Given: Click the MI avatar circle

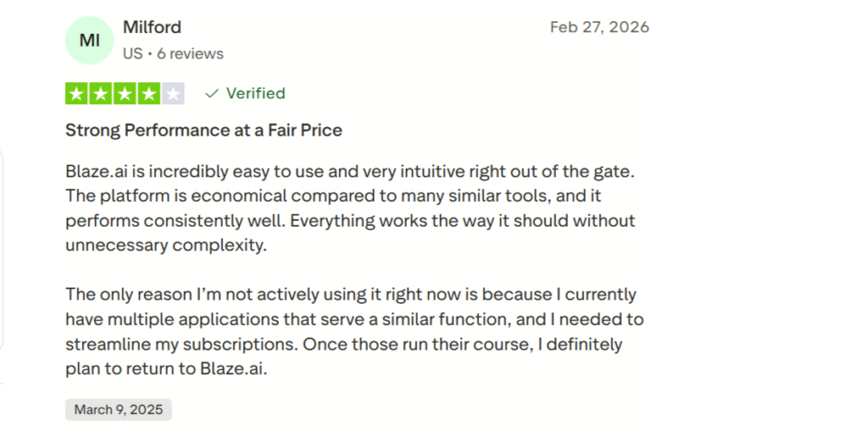Looking at the screenshot, I should pyautogui.click(x=89, y=40).
